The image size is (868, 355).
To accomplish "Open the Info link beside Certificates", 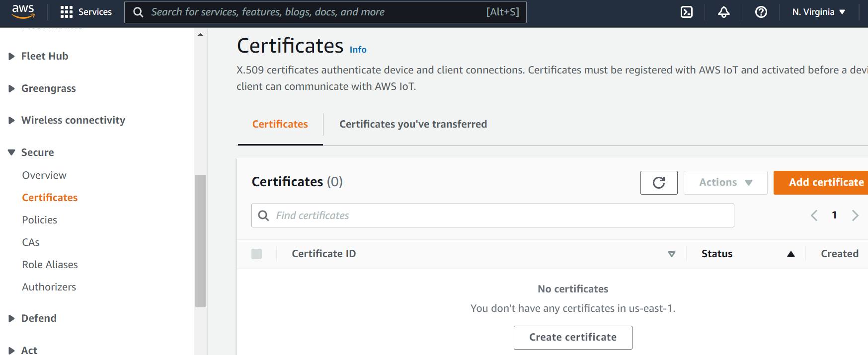I will (x=358, y=50).
